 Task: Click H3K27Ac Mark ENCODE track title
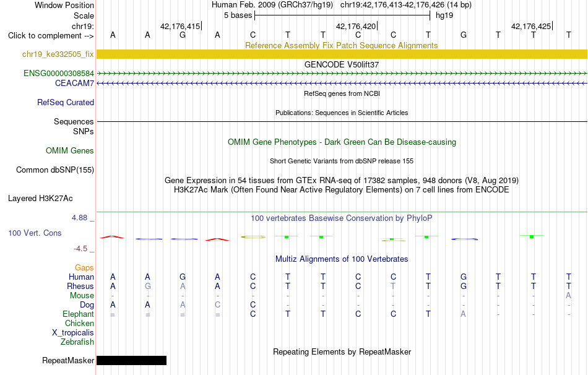tap(342, 190)
